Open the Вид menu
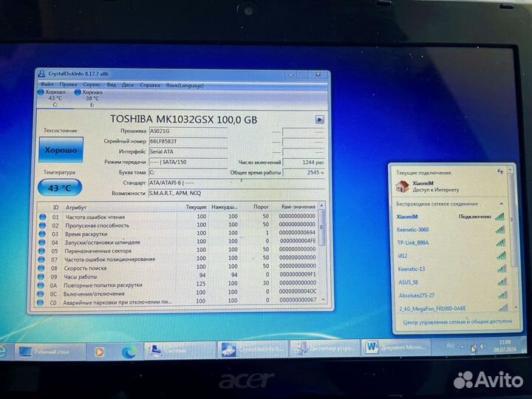Screen dimensions: 532x399 112,85
